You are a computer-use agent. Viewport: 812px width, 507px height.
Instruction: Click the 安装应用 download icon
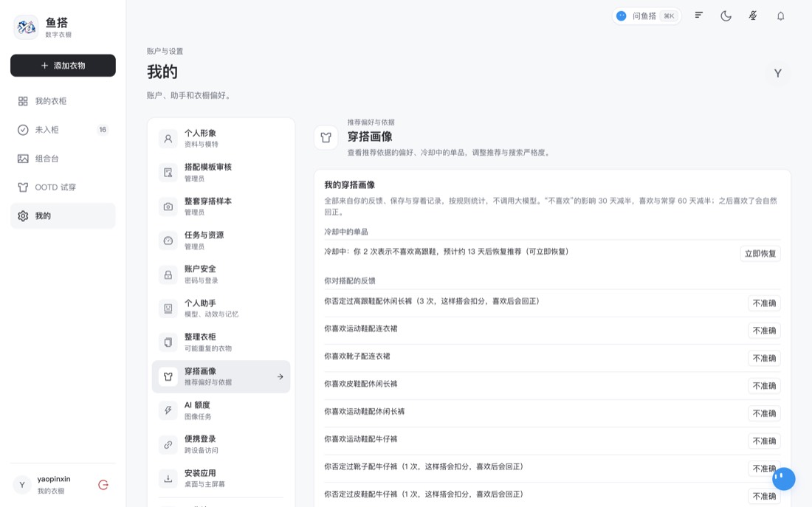(x=168, y=478)
